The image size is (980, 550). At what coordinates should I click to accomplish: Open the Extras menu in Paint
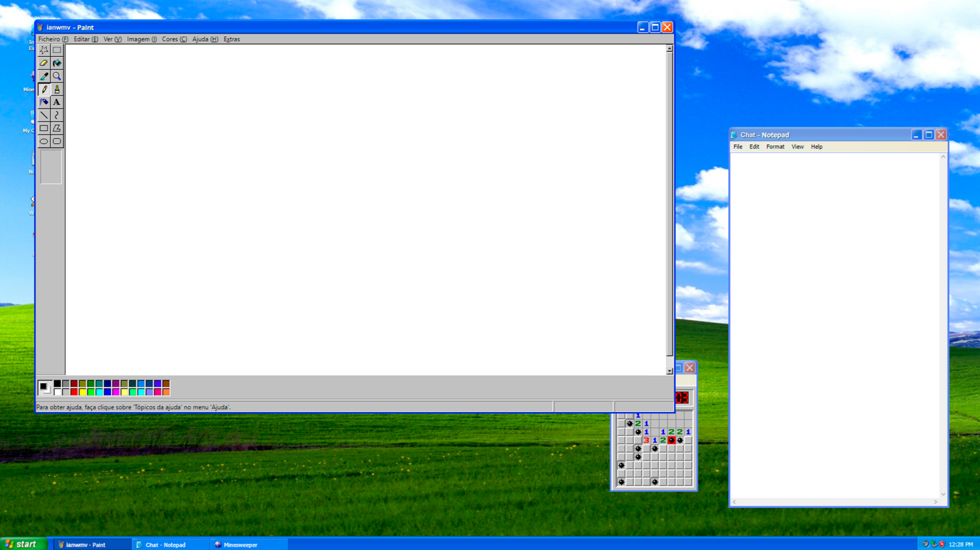point(232,39)
